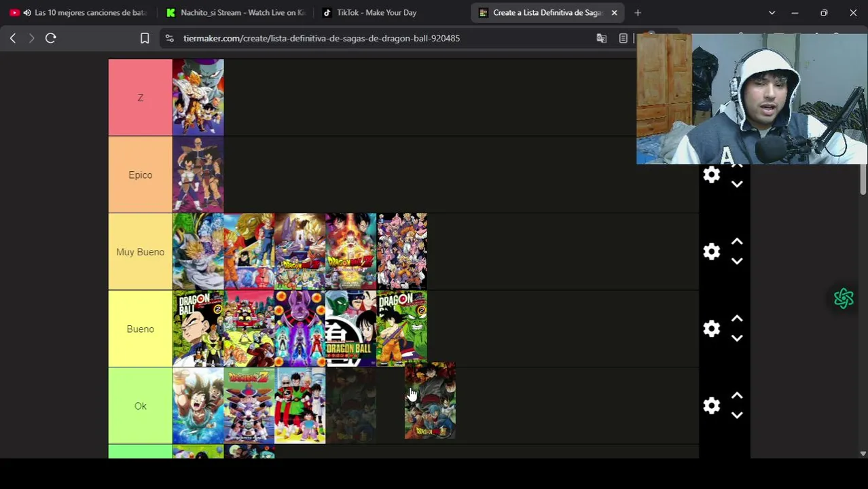Select the Saiyan saga image in the Epico tier
The height and width of the screenshot is (489, 868).
[x=198, y=175]
